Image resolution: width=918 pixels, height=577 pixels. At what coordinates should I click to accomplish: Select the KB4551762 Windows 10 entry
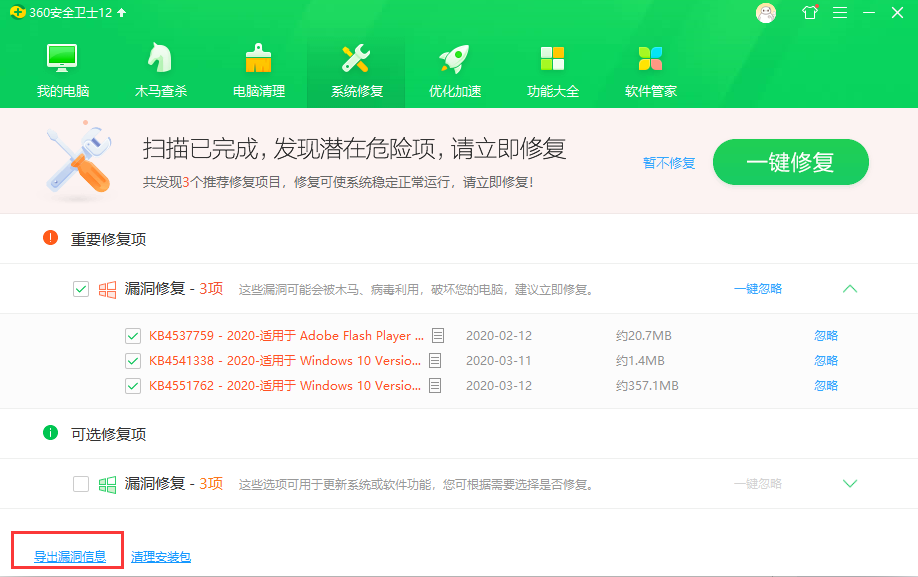click(x=285, y=386)
